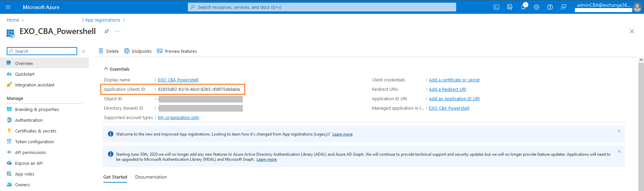Dismiss the welcome info banner

click(x=619, y=131)
